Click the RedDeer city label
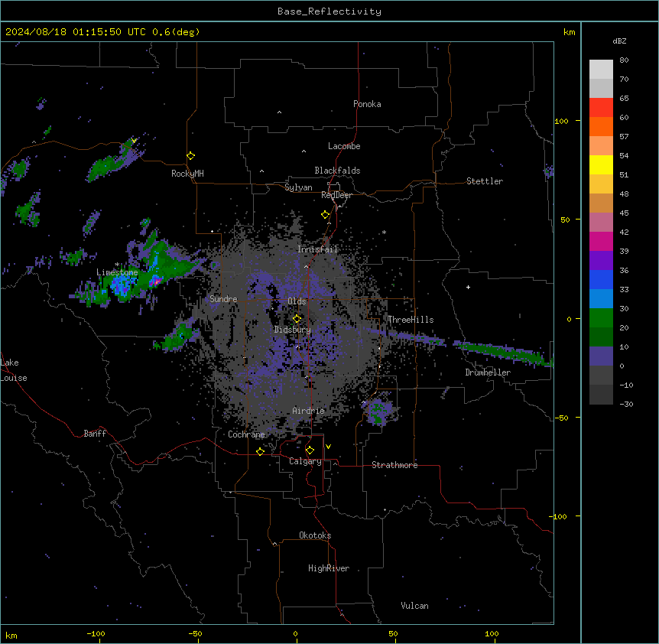The image size is (659, 644). point(336,195)
